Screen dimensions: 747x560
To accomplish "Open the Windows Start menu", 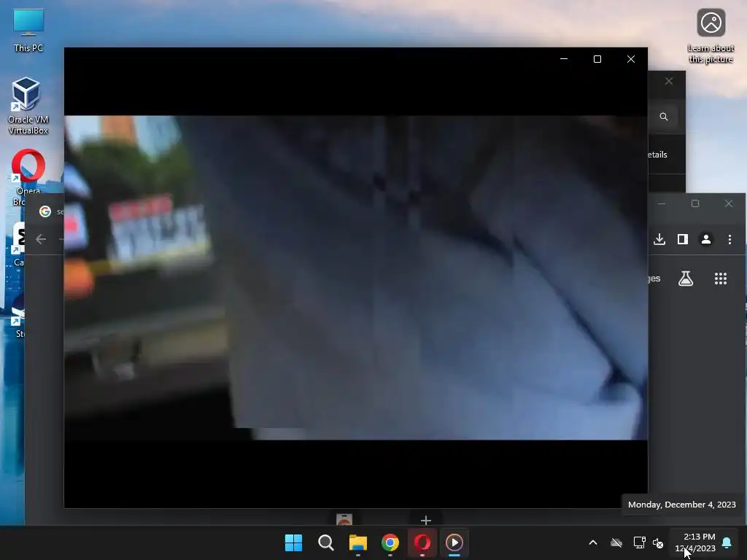I will [293, 542].
